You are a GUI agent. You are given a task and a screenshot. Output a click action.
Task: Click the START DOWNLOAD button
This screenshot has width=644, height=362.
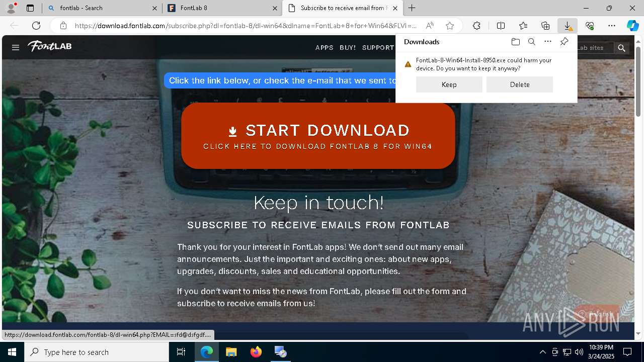[318, 136]
